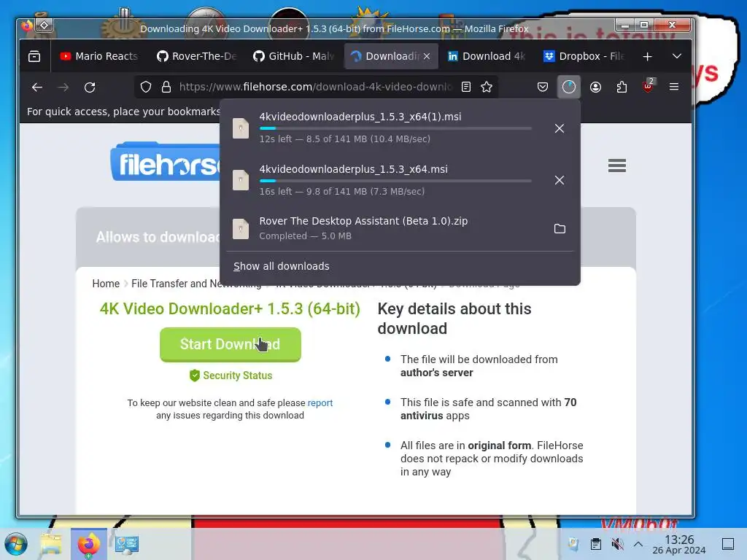The image size is (747, 560).
Task: Open the Firefox account icon
Action: [595, 87]
